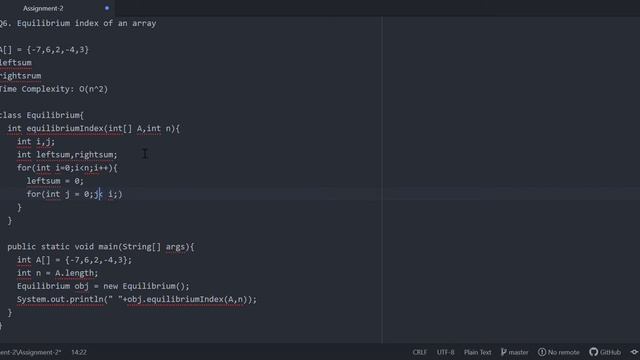The height and width of the screenshot is (360, 640).
Task: Click the No remote warning icon
Action: click(x=542, y=352)
